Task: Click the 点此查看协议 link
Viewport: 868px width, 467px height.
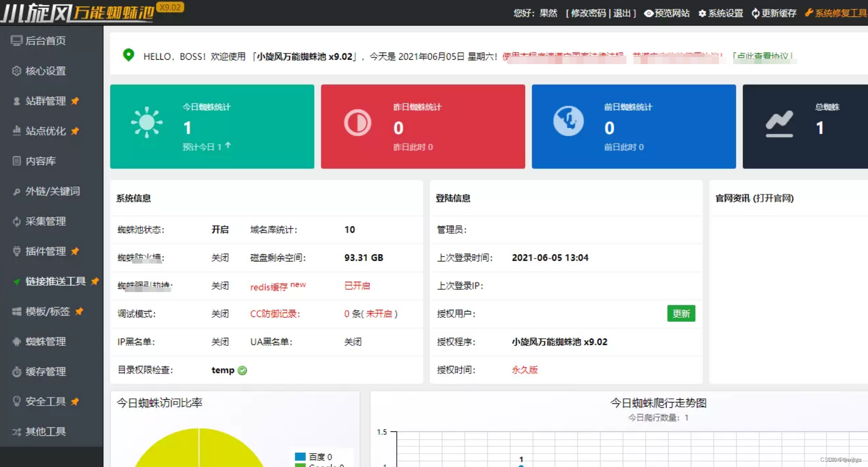Action: tap(763, 56)
